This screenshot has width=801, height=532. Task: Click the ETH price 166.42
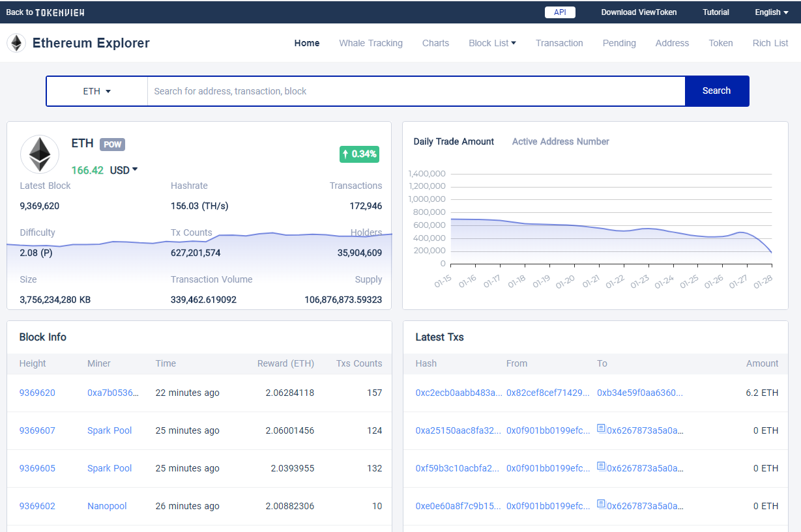(87, 170)
